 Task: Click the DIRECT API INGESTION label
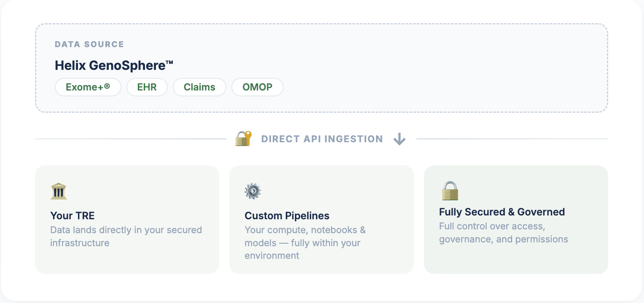pyautogui.click(x=322, y=139)
